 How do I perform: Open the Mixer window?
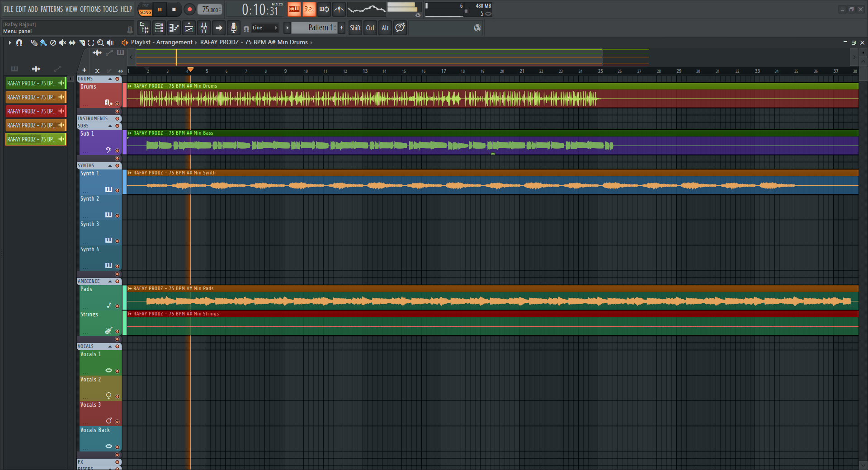[x=204, y=28]
